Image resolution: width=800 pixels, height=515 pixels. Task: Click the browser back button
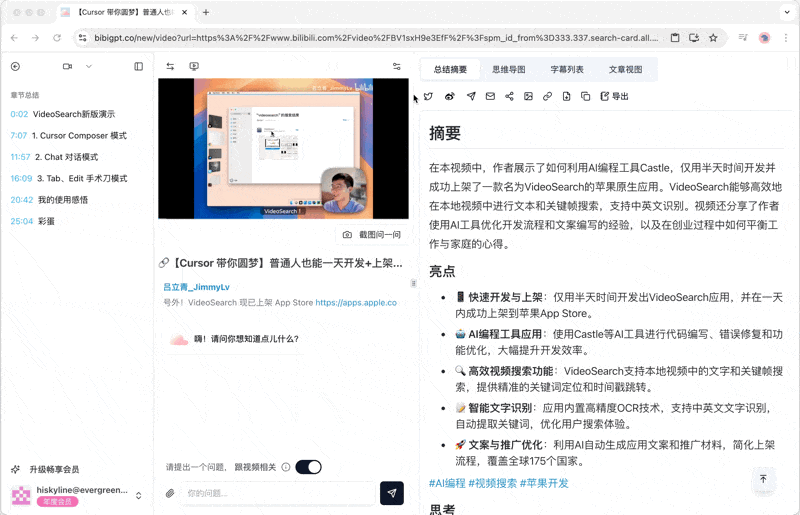(x=14, y=38)
